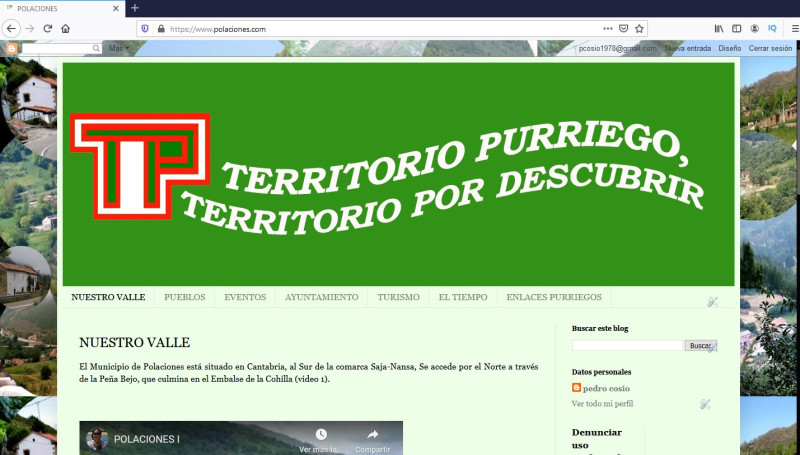Viewport: 800px width, 455px height.
Task: Go back with the browser back arrow
Action: click(x=11, y=29)
